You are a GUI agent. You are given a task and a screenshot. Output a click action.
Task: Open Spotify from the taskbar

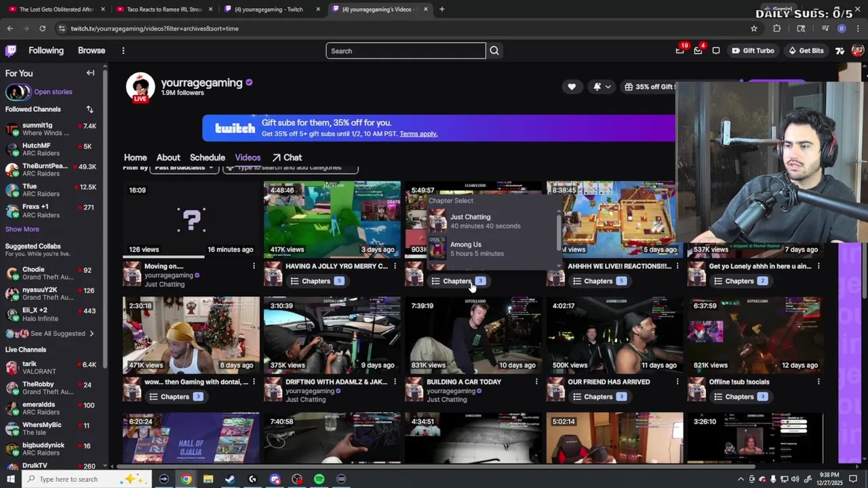pos(319,479)
